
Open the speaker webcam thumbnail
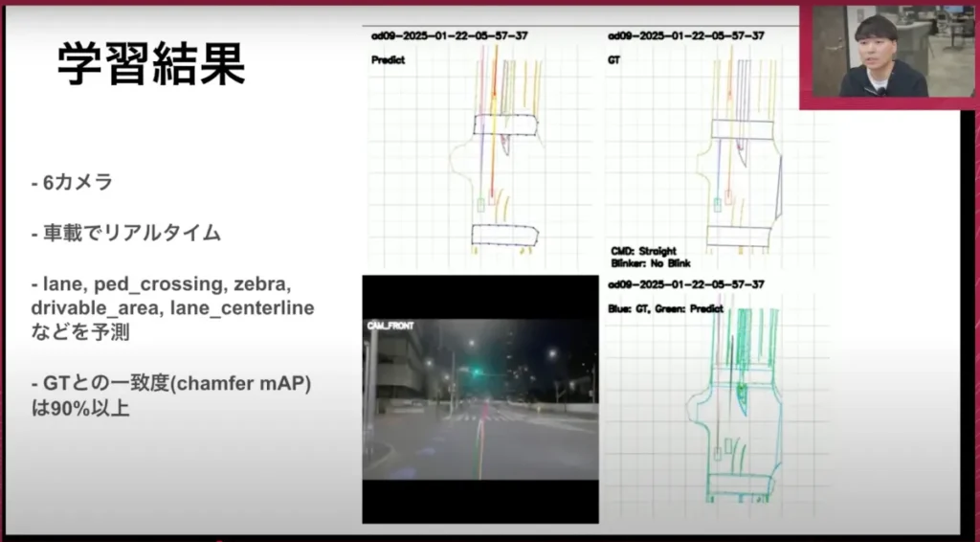pos(885,53)
